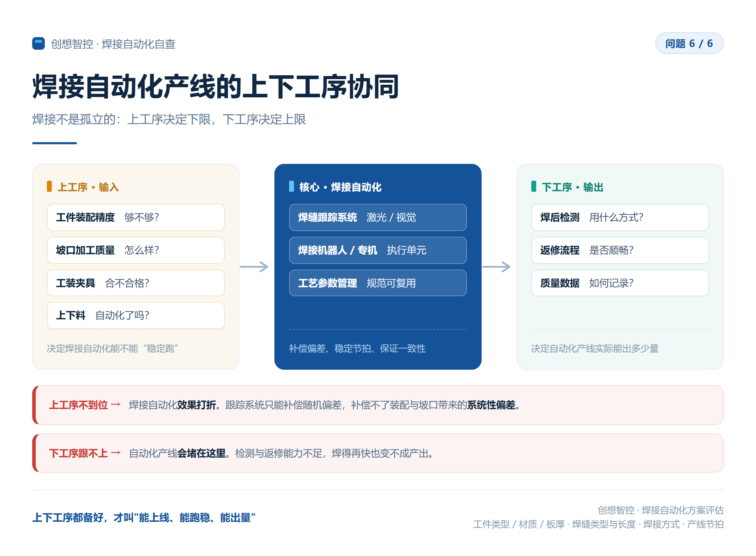Image resolution: width=756 pixels, height=556 pixels.
Task: Click the 上工序不到位 warning banner
Action: (x=378, y=405)
